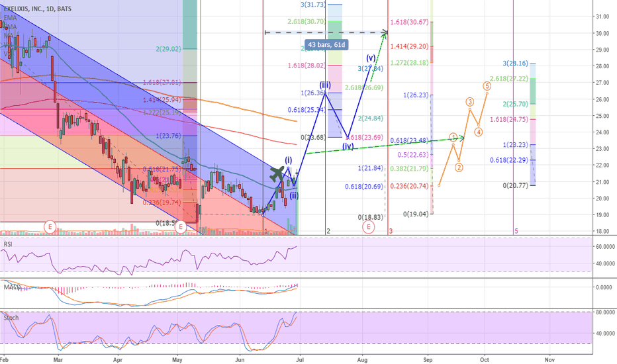The image size is (617, 364).
Task: Click the Oct label on the time axis
Action: (485, 359)
